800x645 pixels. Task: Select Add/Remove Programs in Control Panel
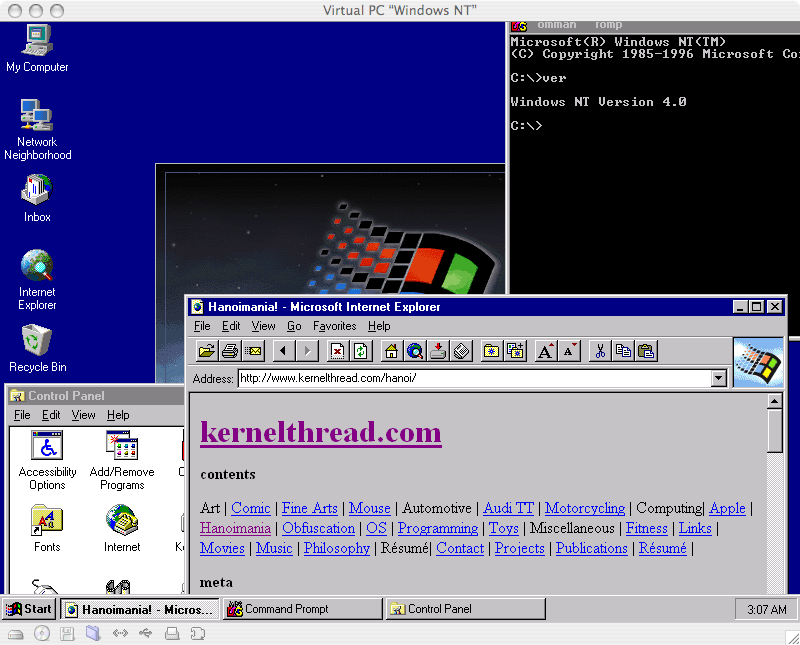click(x=122, y=460)
